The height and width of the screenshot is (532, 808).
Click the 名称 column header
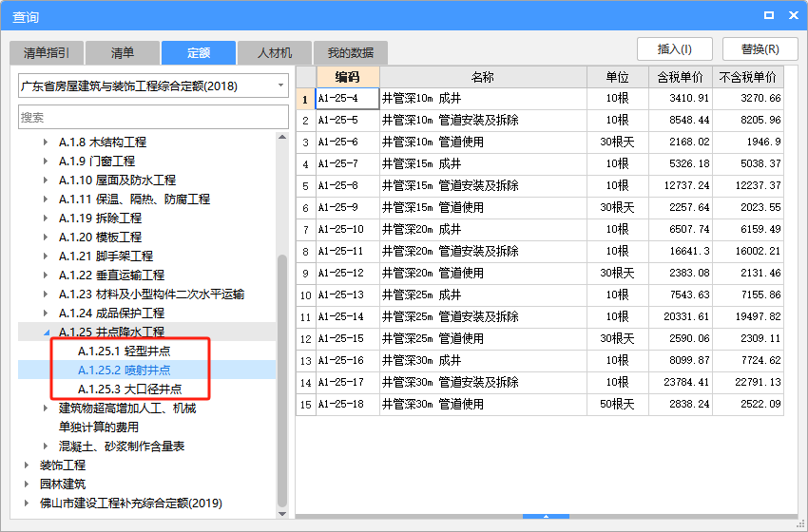coord(483,77)
